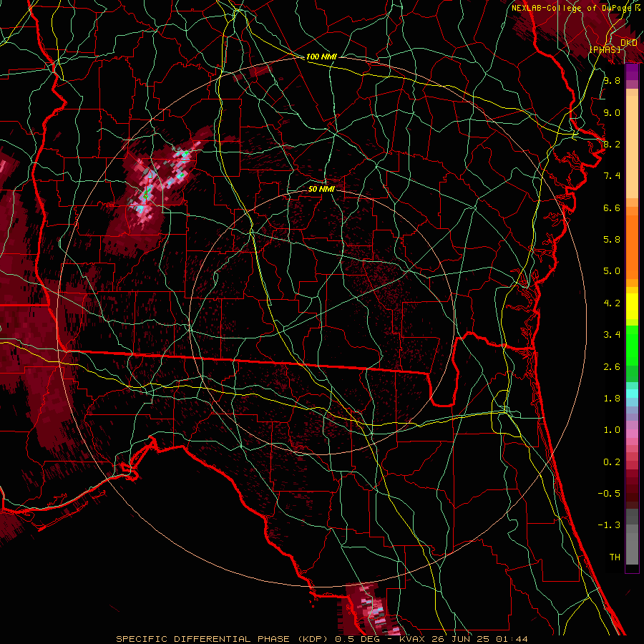Click the 4.2 value on the color scale

tap(612, 303)
